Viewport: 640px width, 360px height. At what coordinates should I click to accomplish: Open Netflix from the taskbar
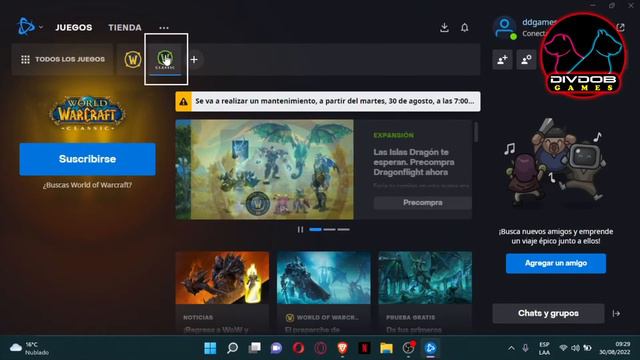364,348
